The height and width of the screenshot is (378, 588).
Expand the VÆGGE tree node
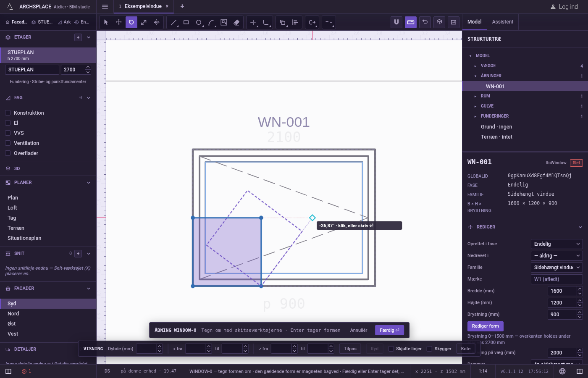point(475,66)
